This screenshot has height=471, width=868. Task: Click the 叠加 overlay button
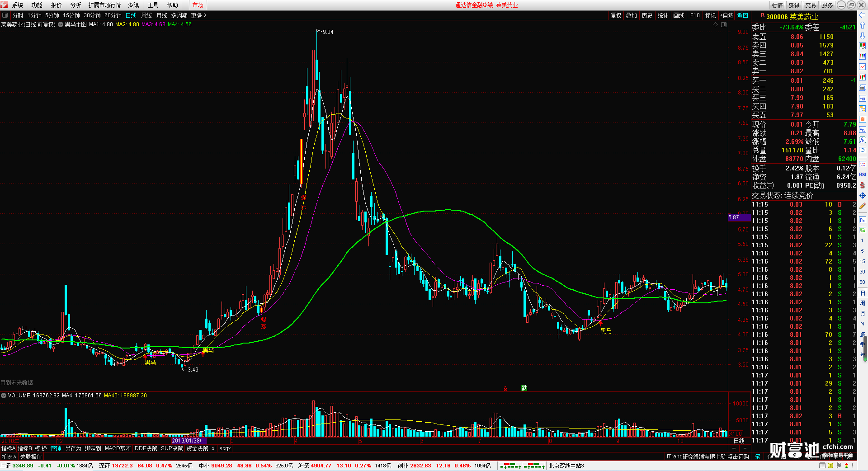click(632, 15)
